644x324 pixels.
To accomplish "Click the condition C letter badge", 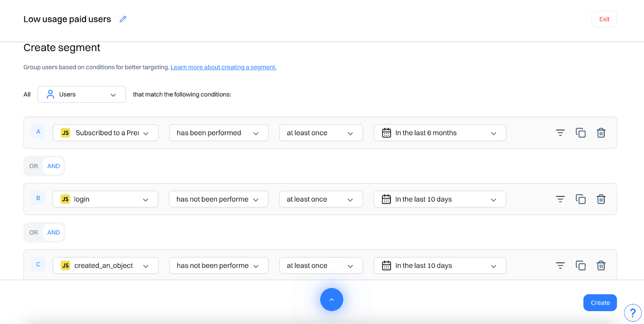I will tap(38, 264).
